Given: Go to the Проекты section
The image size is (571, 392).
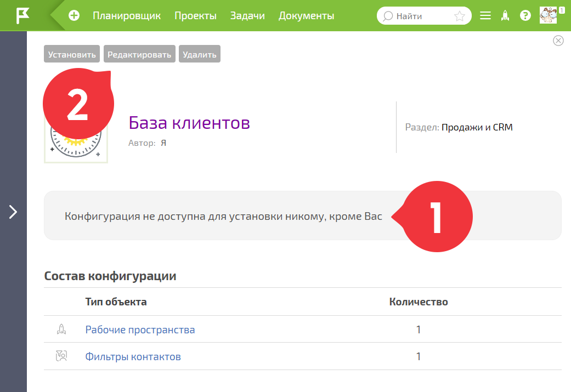Looking at the screenshot, I should pos(196,16).
